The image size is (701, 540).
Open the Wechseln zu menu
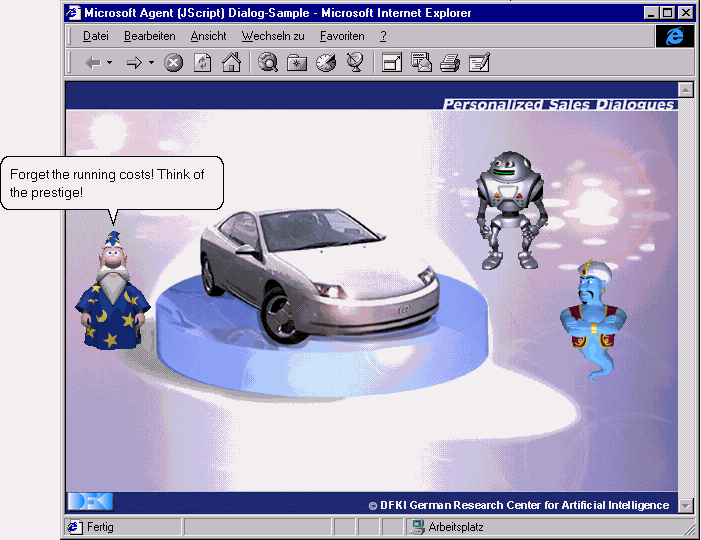(273, 36)
